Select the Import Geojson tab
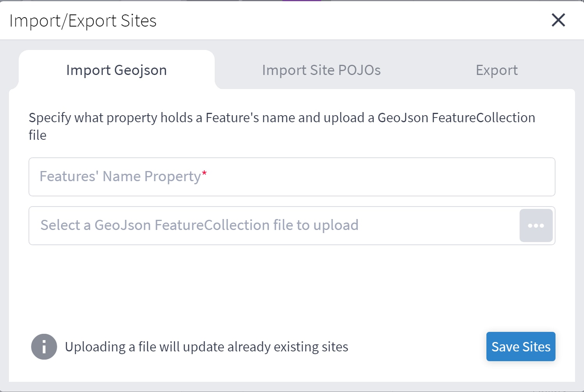Image resolution: width=584 pixels, height=392 pixels. [116, 70]
